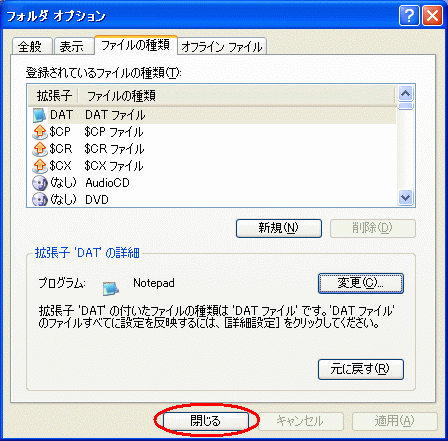Viewport: 448px width, 441px height.
Task: Click the list scroll-up arrow
Action: [406, 94]
